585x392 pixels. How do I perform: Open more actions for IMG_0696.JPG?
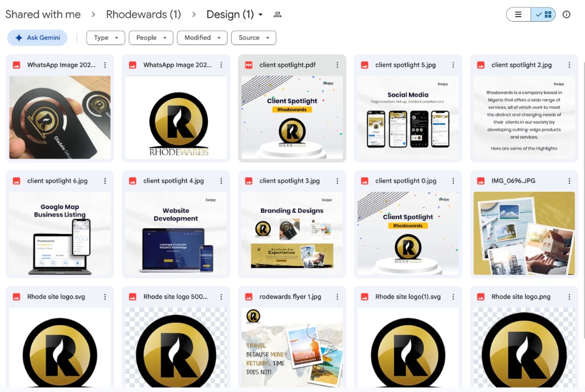570,181
